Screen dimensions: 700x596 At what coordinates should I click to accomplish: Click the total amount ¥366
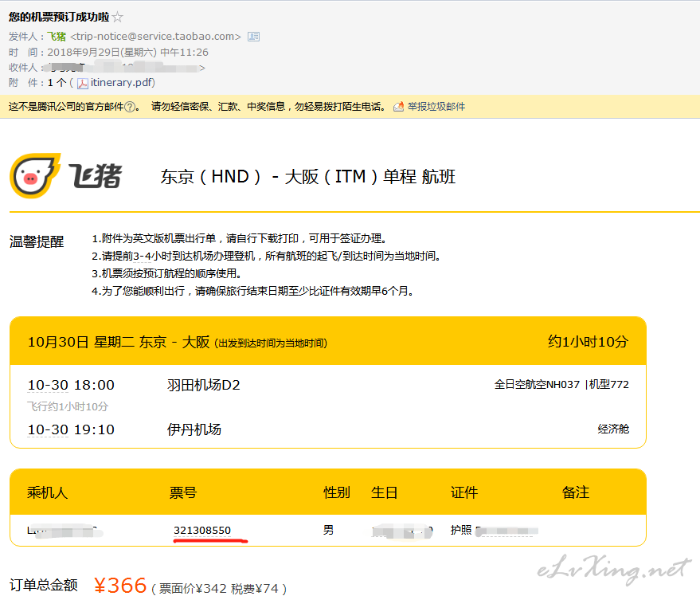122,583
